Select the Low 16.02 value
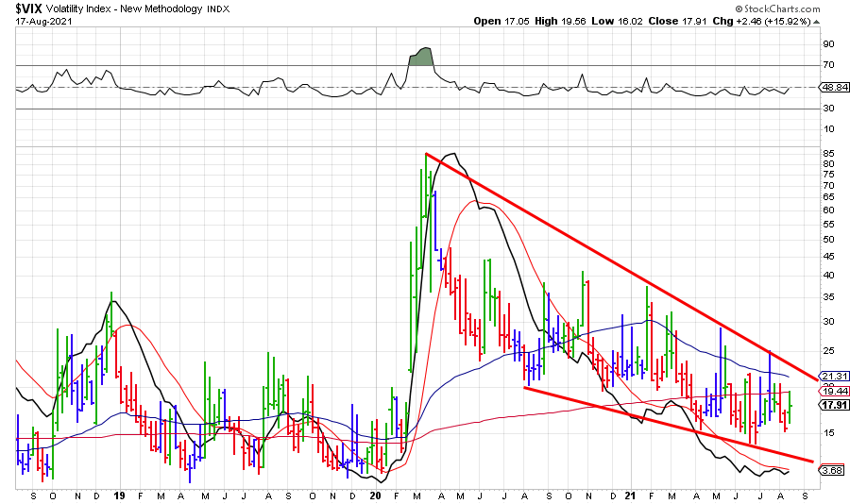The width and height of the screenshot is (850, 504). [626, 21]
